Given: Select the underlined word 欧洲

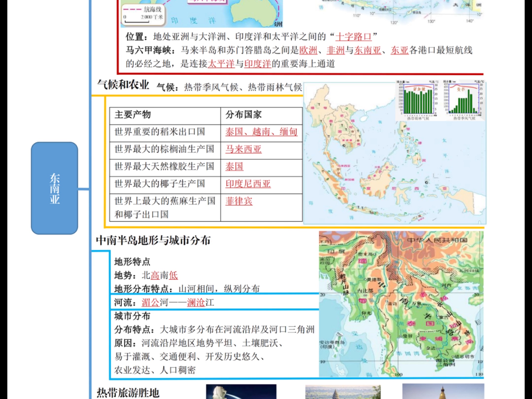Looking at the screenshot, I should (308, 50).
